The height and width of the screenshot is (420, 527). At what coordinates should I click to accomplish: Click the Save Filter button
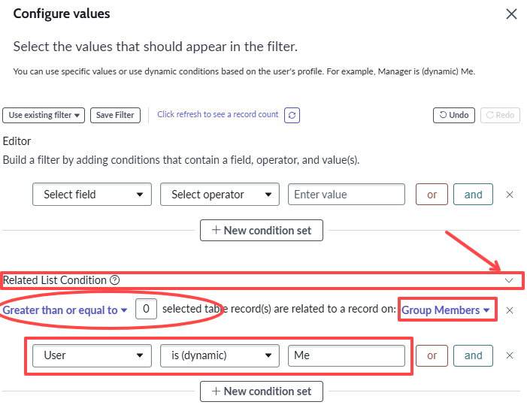coord(115,115)
